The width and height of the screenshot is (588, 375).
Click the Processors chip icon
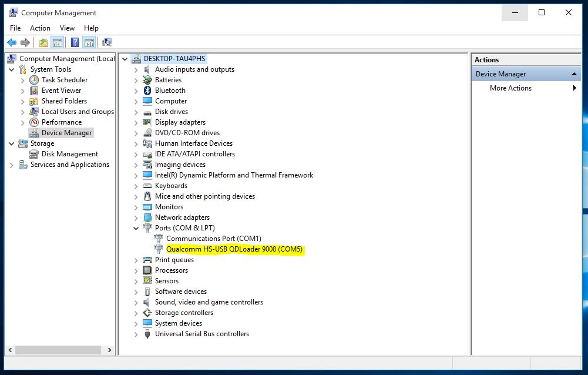pos(147,270)
